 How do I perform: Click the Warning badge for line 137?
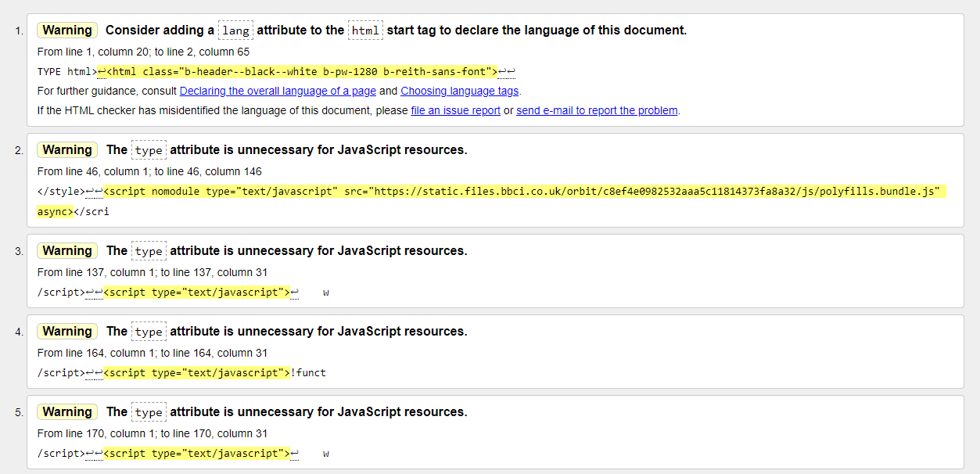(66, 250)
